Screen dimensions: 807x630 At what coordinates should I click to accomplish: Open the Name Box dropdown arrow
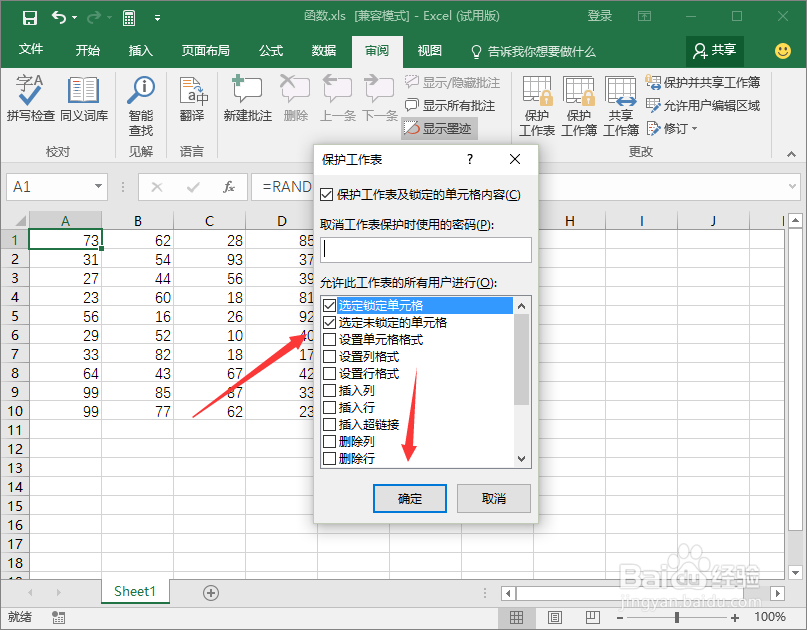[98, 186]
